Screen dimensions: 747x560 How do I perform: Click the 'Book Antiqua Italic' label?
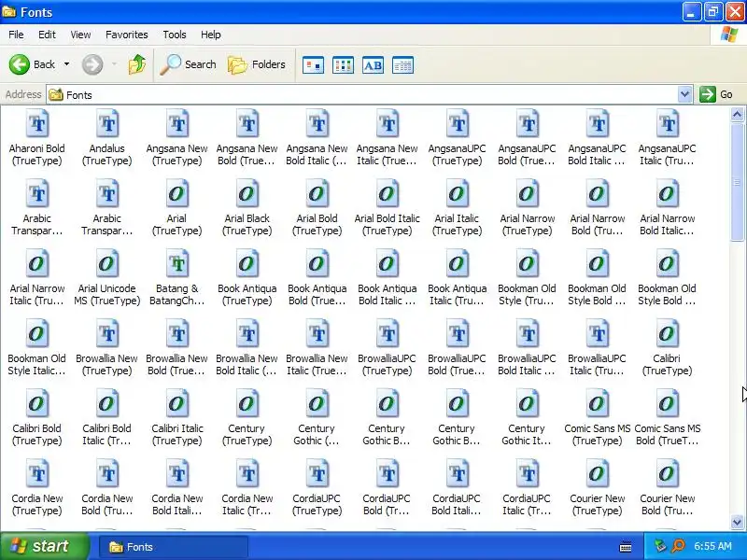(457, 294)
